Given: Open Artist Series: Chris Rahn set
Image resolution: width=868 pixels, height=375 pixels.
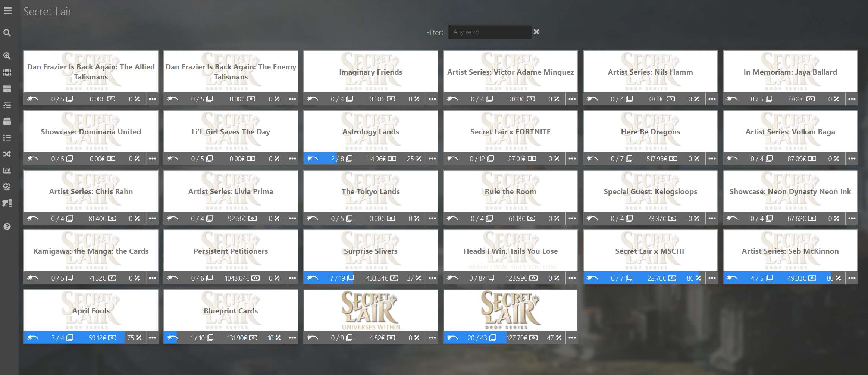Looking at the screenshot, I should coord(91,191).
